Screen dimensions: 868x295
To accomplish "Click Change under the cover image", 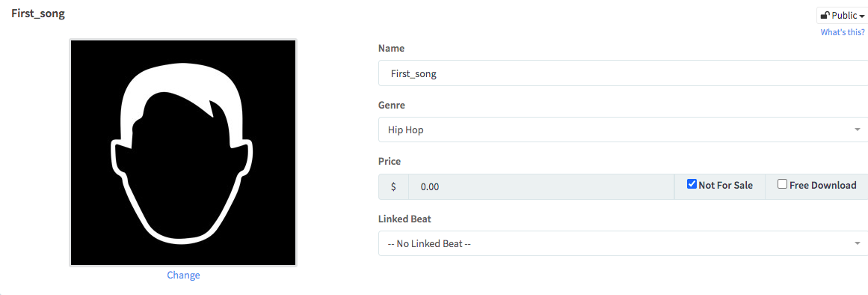I will tap(183, 275).
